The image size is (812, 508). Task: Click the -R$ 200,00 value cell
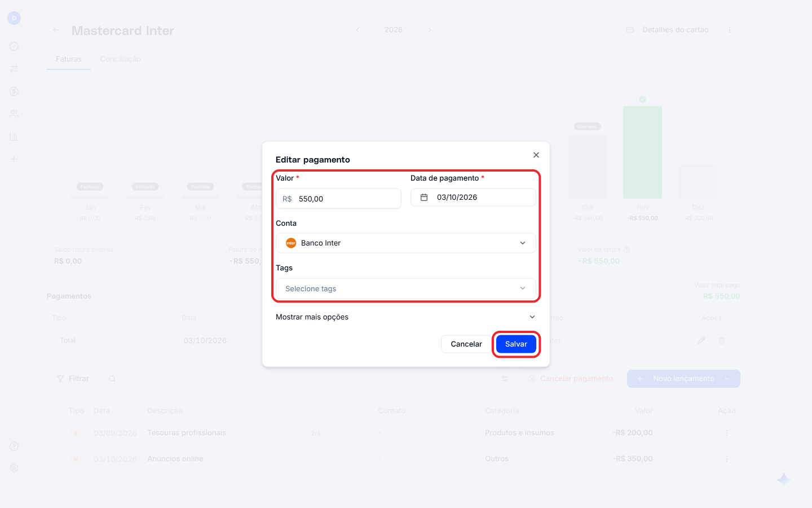pyautogui.click(x=633, y=433)
